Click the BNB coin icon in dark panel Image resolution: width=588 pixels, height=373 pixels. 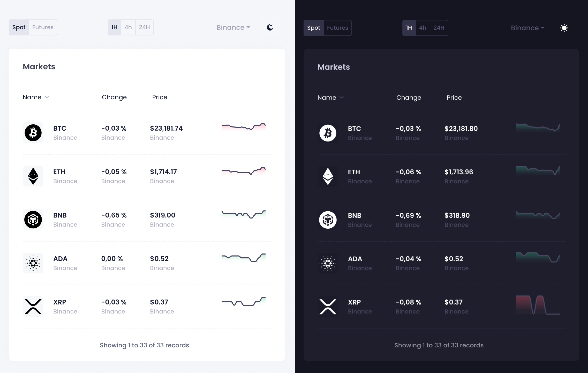328,220
